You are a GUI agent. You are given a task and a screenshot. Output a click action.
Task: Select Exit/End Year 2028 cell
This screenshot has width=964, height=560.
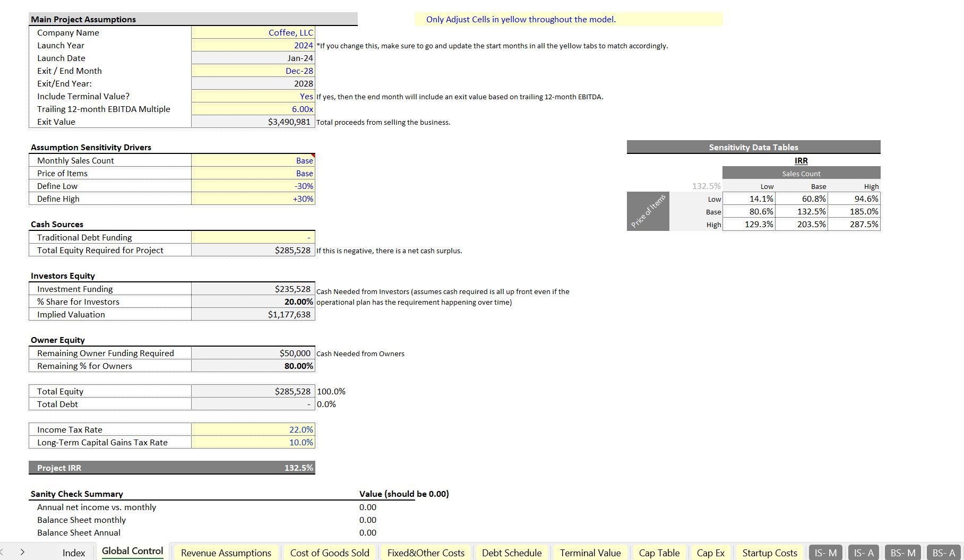click(x=253, y=83)
